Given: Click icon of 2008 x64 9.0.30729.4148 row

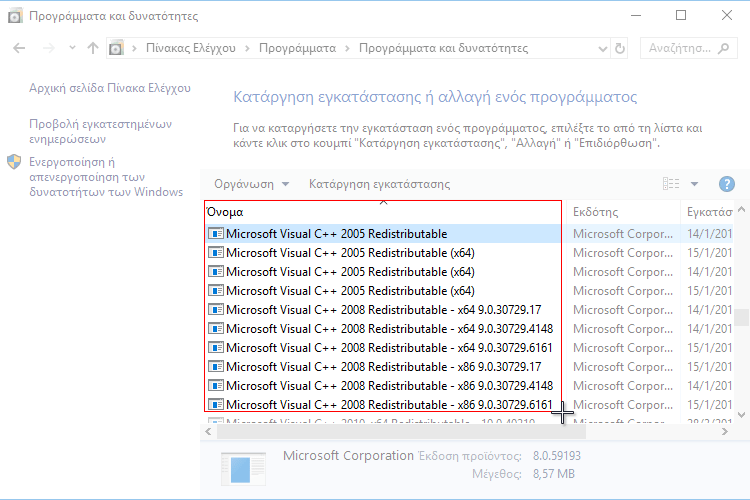Looking at the screenshot, I should coord(216,329).
